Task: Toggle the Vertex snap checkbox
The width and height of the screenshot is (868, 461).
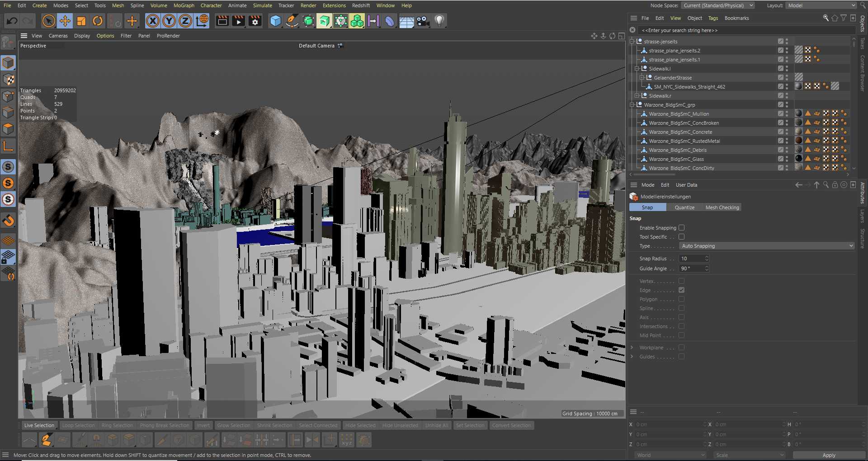Action: click(x=681, y=281)
